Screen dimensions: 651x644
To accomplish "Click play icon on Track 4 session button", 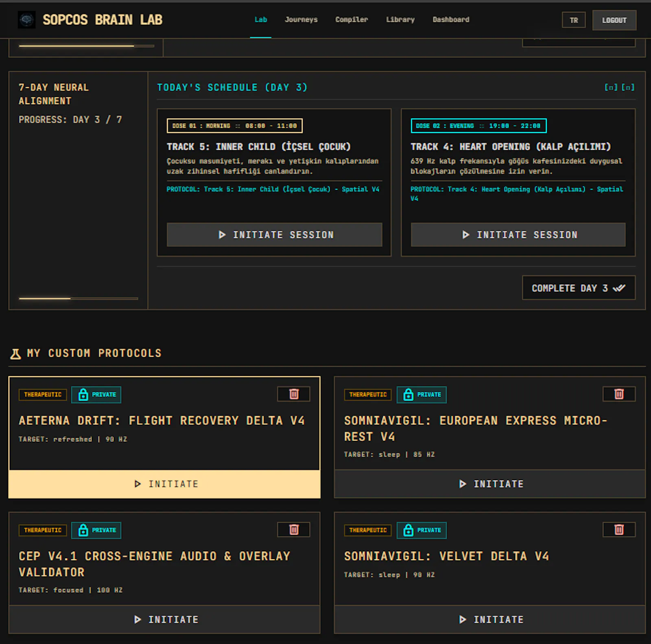I will tap(466, 235).
